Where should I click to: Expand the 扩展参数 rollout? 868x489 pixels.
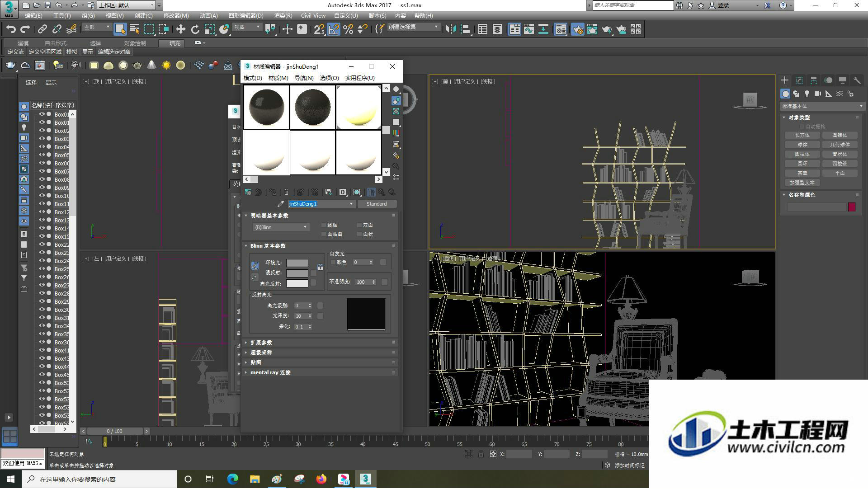(320, 343)
